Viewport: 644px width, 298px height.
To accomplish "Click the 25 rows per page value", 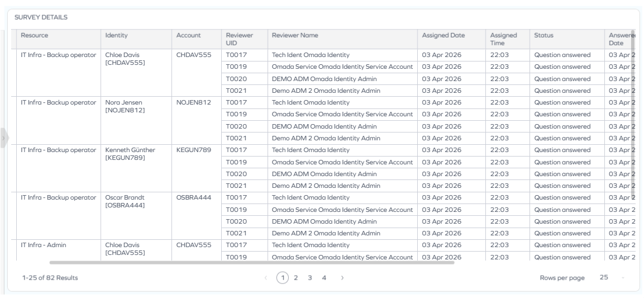I will (604, 277).
